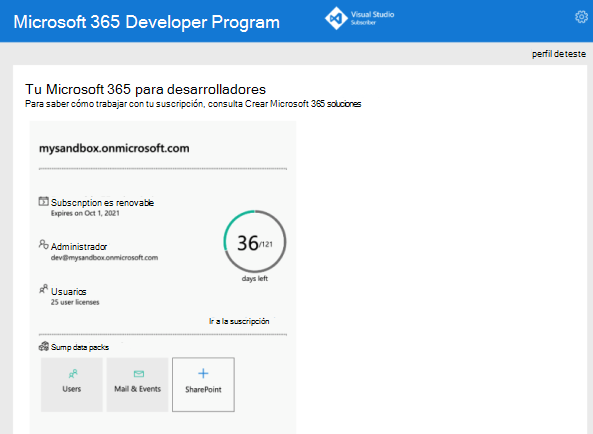Click the dev@mysandbox.onmicrosoft.com admin email
Viewport: 593px width, 434px height.
pos(104,258)
